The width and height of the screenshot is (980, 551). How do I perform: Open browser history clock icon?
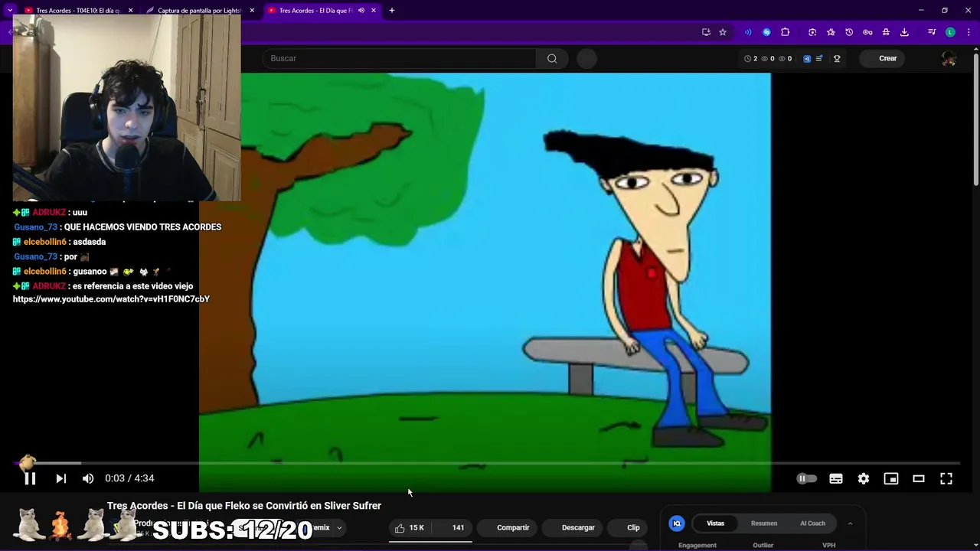849,32
